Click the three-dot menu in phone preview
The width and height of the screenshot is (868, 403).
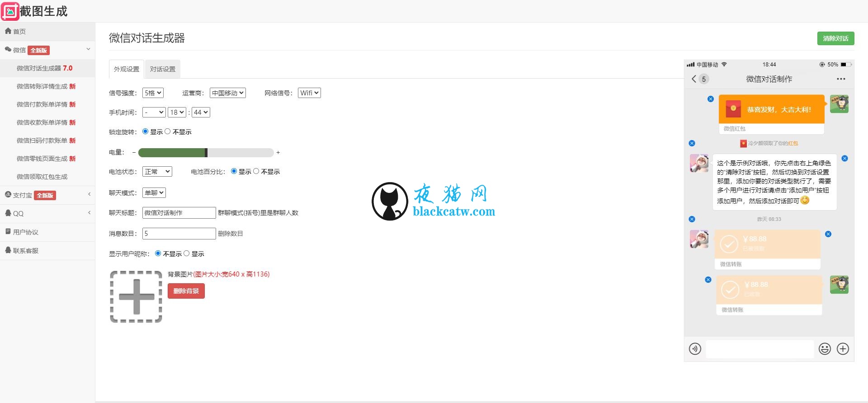pyautogui.click(x=841, y=79)
